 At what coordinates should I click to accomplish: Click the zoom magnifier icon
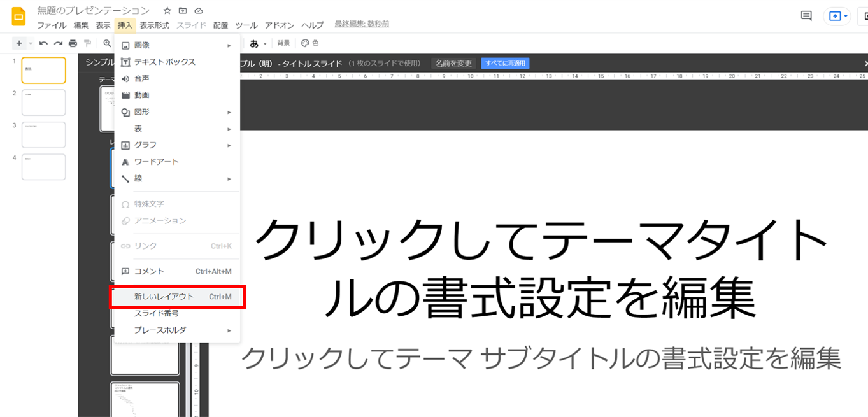(107, 43)
